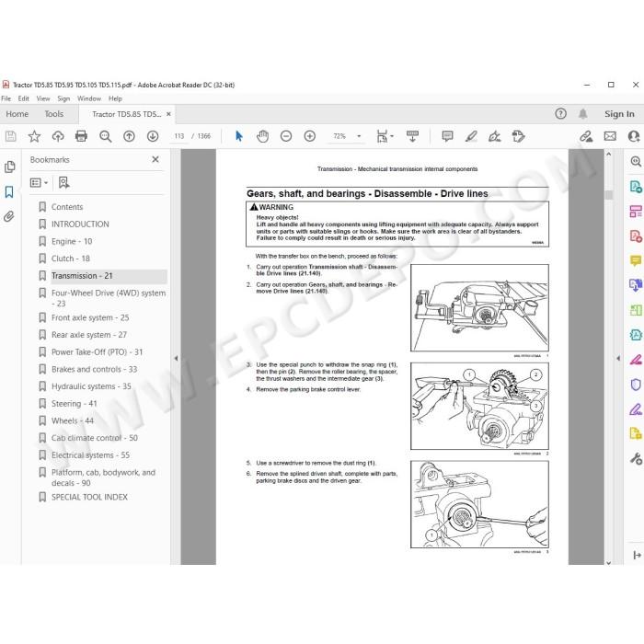Click the Zoom Out minus icon
The image size is (644, 644).
286,136
